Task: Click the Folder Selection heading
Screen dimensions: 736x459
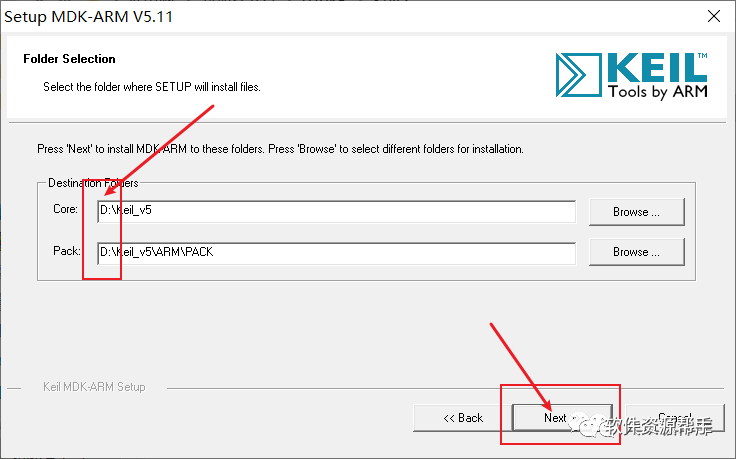Action: [69, 59]
